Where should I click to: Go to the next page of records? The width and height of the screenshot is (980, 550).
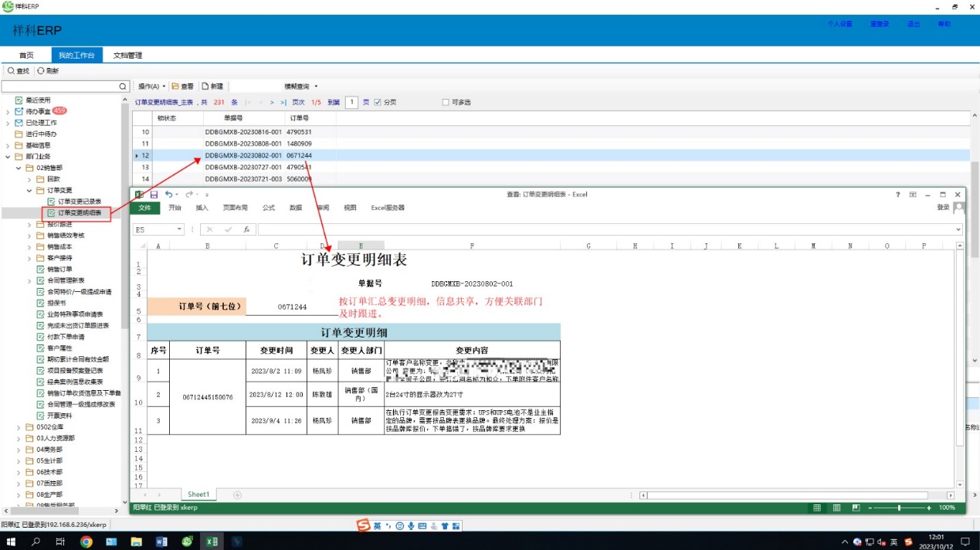[272, 102]
